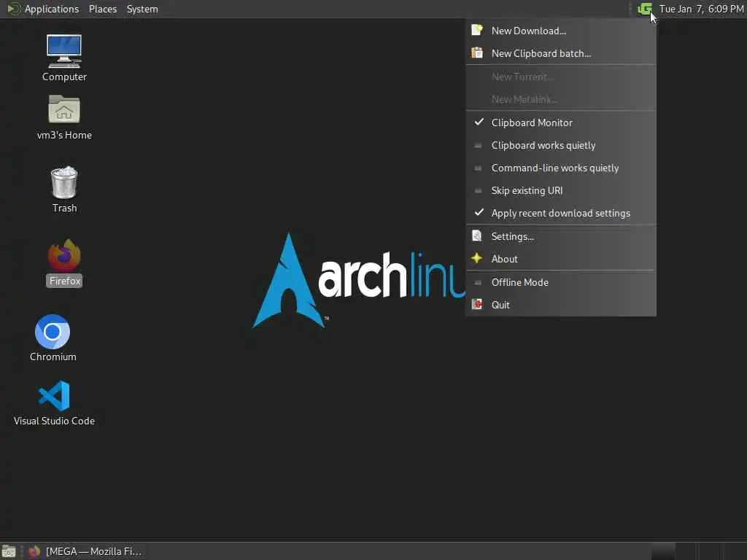Uncheck Apply recent download settings

561,214
